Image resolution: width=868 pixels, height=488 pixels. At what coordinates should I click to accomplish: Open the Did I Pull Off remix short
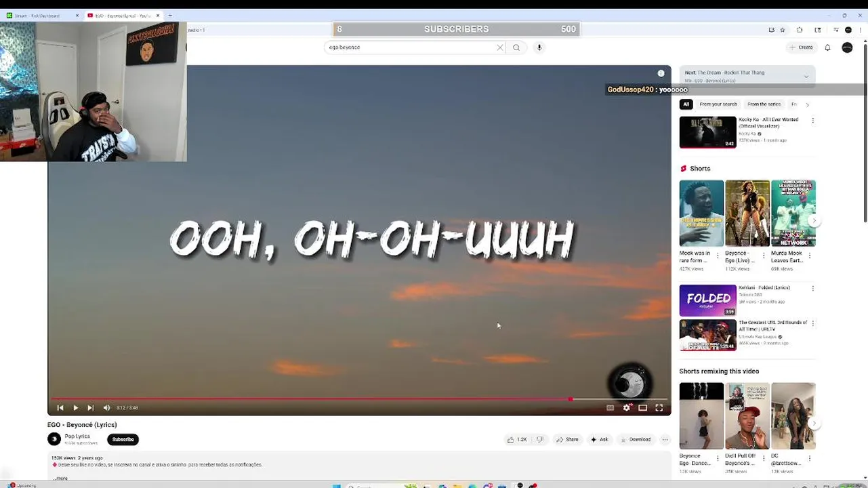pyautogui.click(x=747, y=416)
